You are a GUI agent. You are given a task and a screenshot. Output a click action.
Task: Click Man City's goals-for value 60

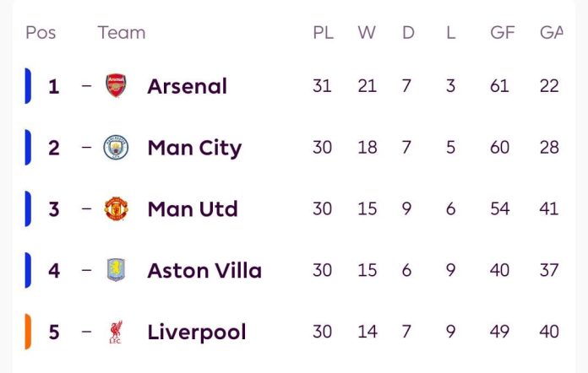click(x=499, y=148)
